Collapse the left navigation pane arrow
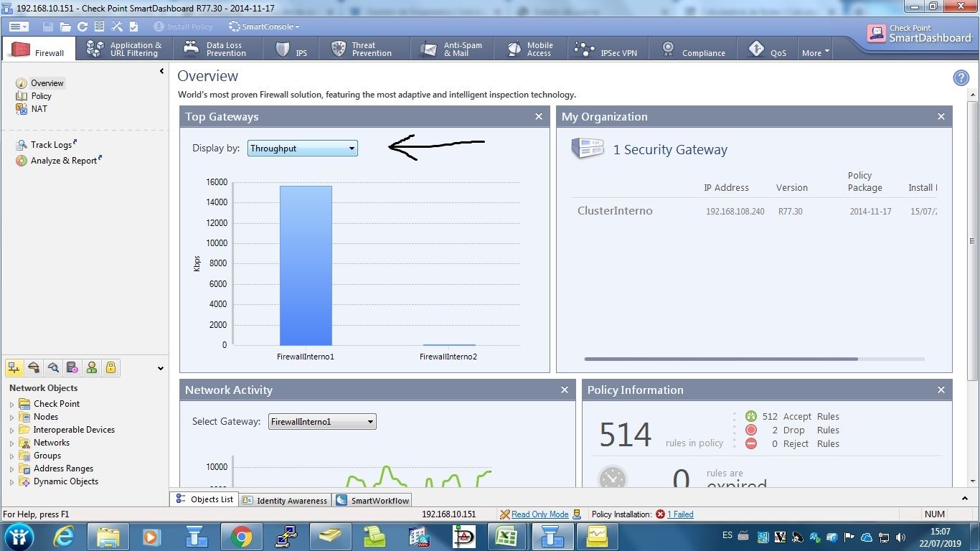The height and width of the screenshot is (551, 980). point(161,71)
